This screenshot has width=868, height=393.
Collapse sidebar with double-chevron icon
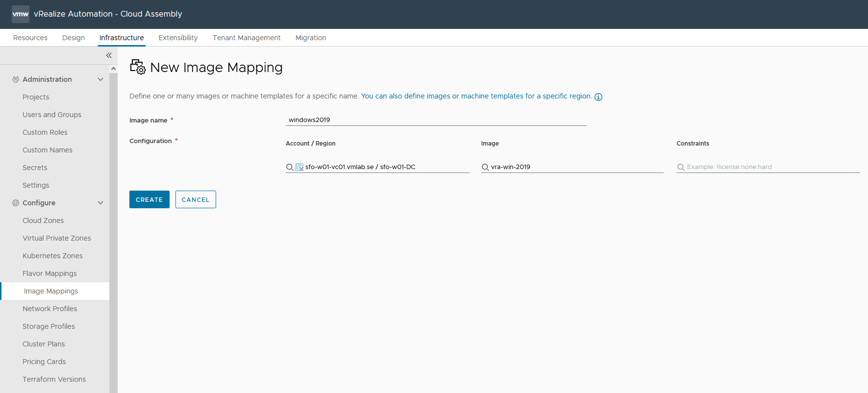pyautogui.click(x=109, y=55)
